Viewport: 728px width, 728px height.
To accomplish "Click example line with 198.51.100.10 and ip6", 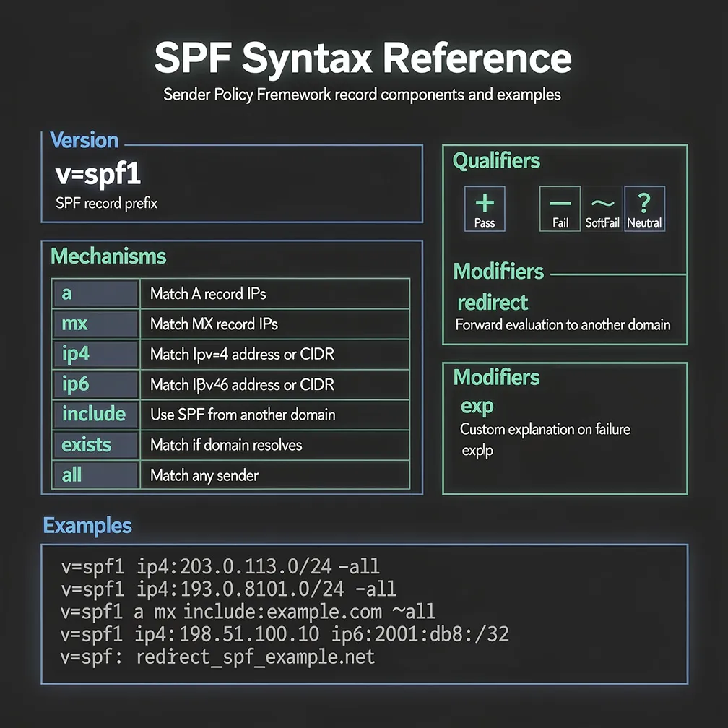I will 285,634.
